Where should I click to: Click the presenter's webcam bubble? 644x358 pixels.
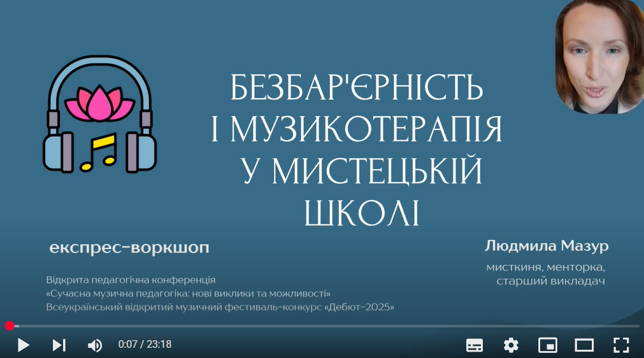click(597, 57)
